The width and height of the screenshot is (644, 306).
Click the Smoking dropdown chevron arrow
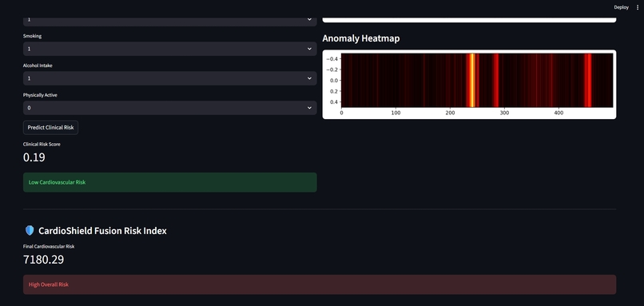(309, 49)
